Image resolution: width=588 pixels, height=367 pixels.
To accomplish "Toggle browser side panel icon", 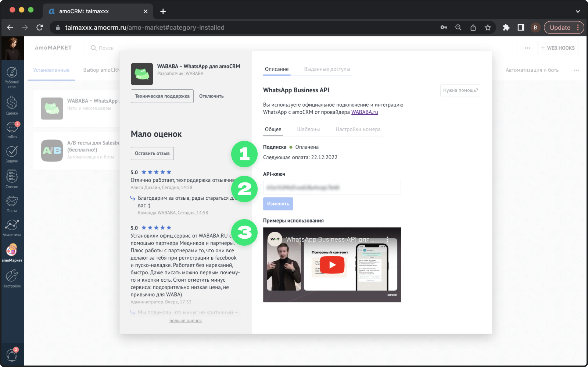I will point(521,28).
